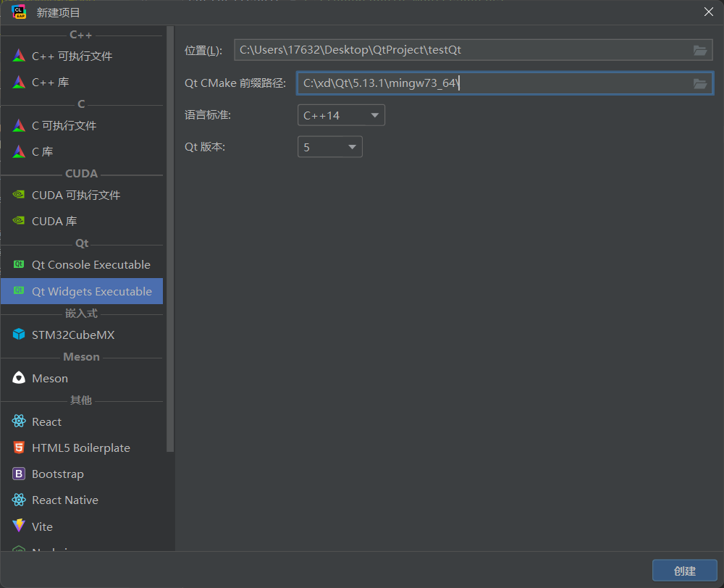Browse for the Qt CMake prefix path folder
This screenshot has height=588, width=724.
click(700, 83)
